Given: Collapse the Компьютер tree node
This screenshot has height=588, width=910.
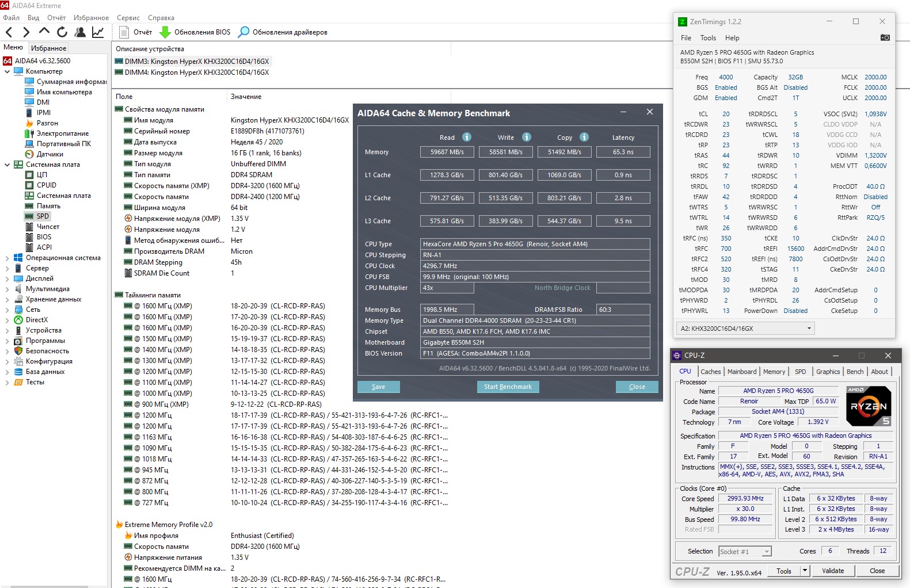Looking at the screenshot, I should (7, 71).
